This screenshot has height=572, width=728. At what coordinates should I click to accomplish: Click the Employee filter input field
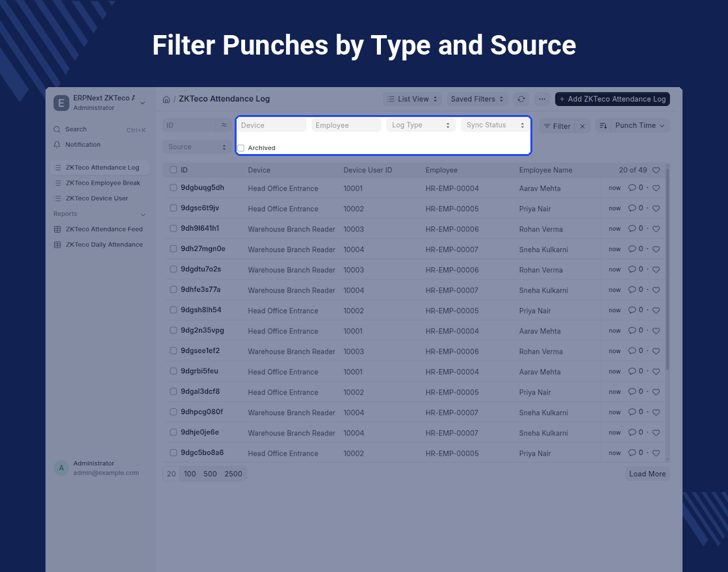click(x=346, y=125)
